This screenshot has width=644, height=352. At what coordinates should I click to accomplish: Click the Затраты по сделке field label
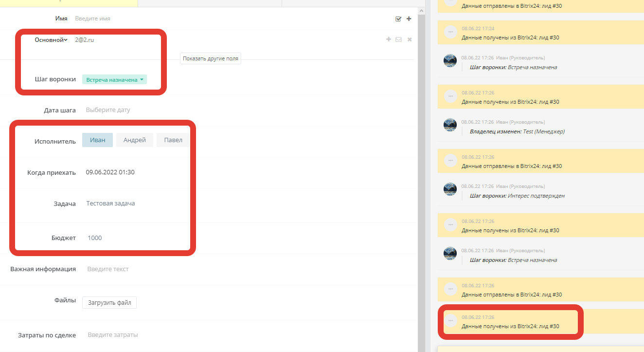click(x=47, y=335)
